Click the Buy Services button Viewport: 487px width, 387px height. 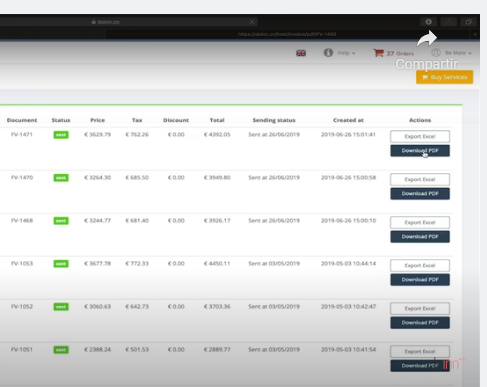coord(444,77)
